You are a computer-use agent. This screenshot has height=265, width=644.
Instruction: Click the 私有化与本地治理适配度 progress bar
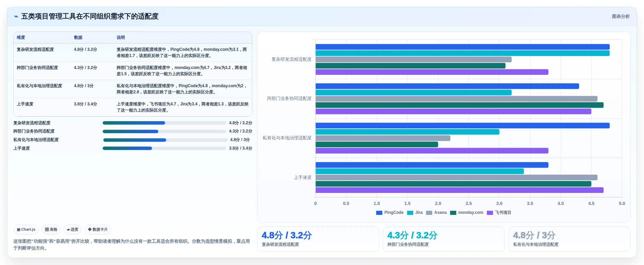coord(165,140)
